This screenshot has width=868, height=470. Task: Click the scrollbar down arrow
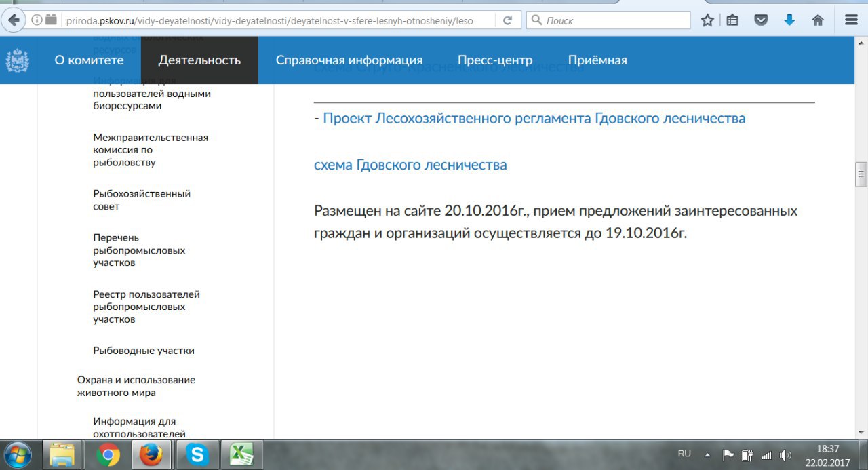[861, 432]
